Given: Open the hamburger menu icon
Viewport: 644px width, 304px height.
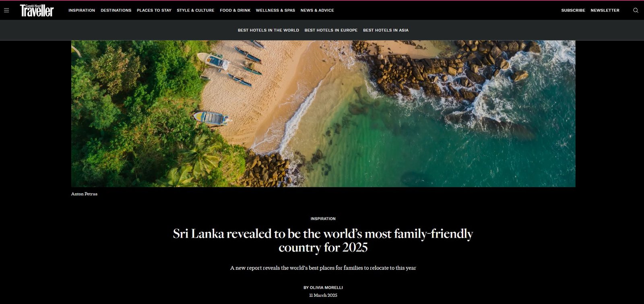Looking at the screenshot, I should coord(6,10).
